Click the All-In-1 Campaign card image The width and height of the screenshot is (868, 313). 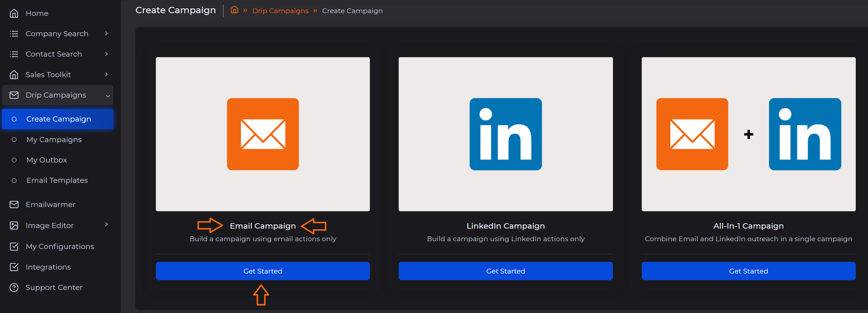tap(748, 134)
